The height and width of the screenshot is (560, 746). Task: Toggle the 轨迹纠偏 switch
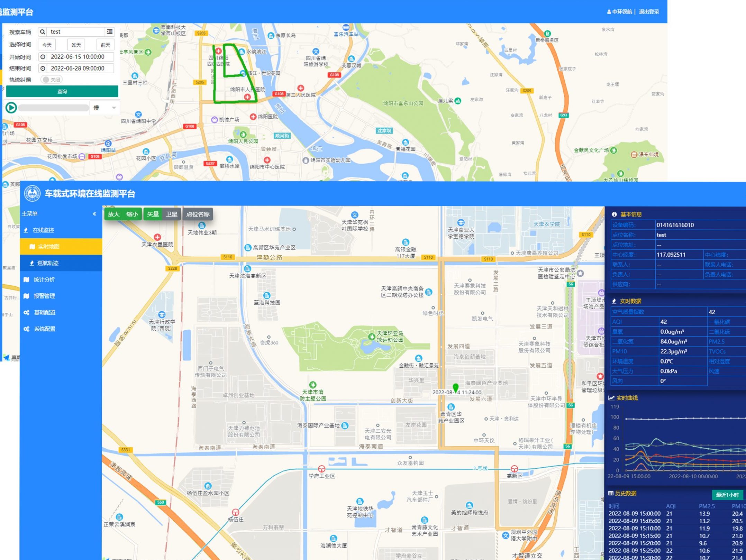pos(52,80)
